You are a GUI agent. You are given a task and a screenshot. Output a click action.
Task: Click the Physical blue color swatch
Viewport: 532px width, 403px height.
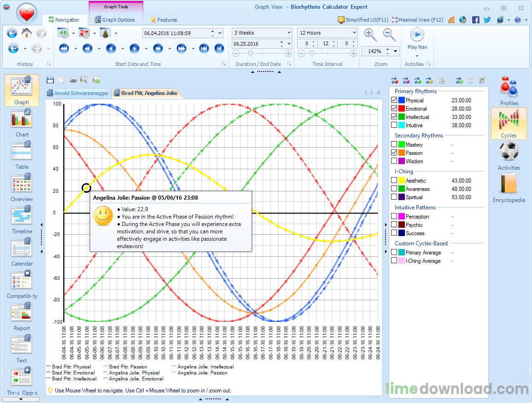coord(402,100)
